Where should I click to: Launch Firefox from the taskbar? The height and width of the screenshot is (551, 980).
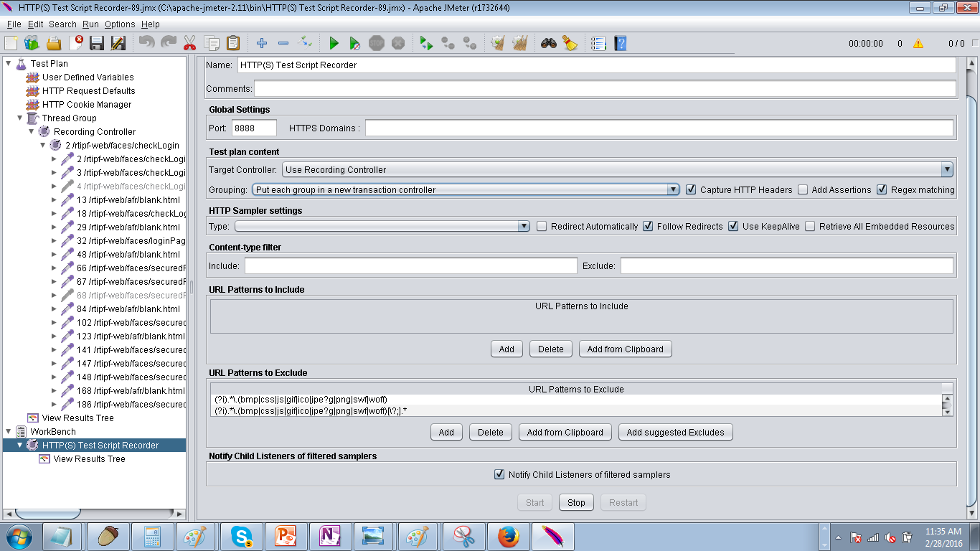[509, 536]
